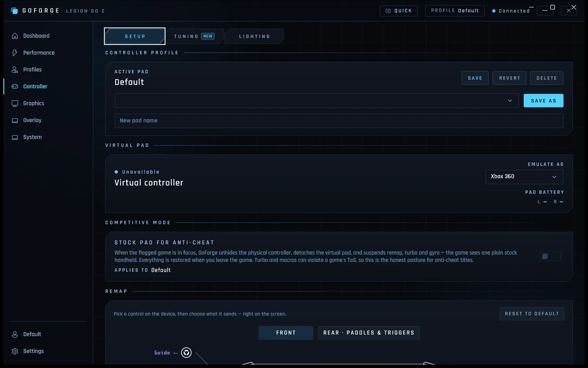The width and height of the screenshot is (588, 368).
Task: Go to the Performance section
Action: pos(48,53)
